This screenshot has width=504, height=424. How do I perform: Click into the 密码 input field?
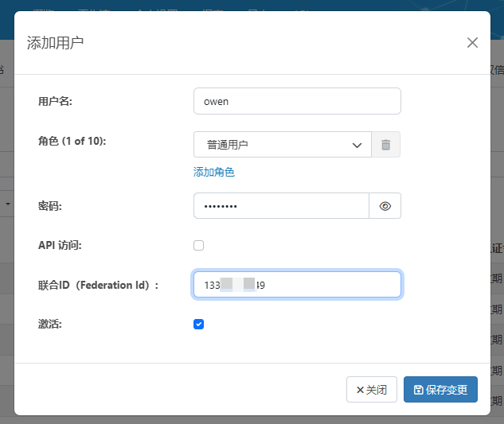pos(281,206)
